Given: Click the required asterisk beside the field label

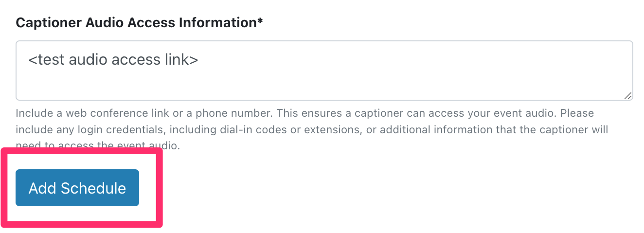Looking at the screenshot, I should click(x=260, y=20).
